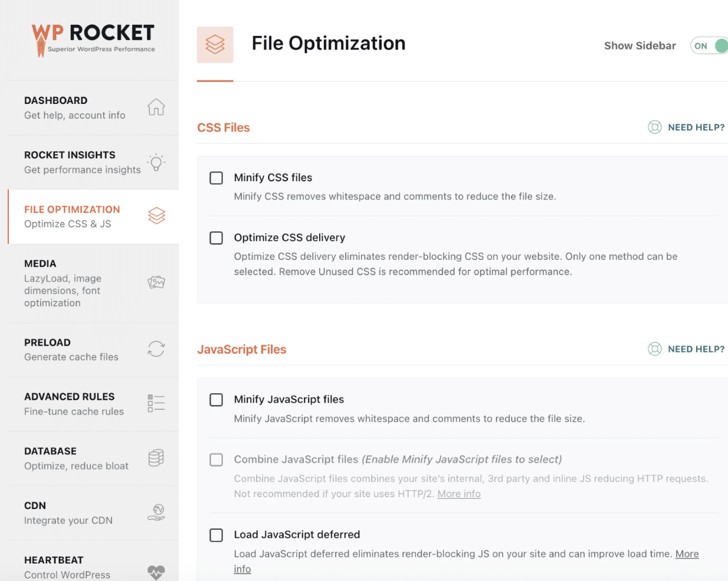Click the CDN globe-in-hand icon

(156, 512)
